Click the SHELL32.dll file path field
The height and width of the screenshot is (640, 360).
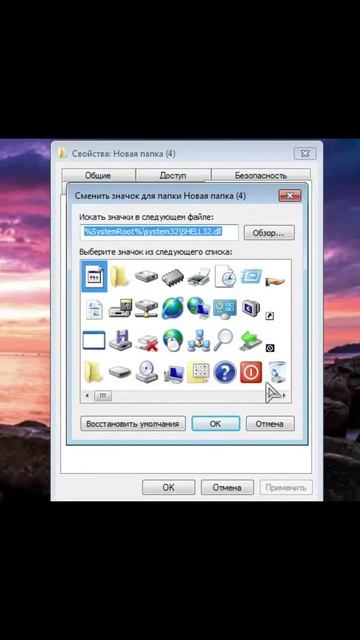pyautogui.click(x=159, y=232)
